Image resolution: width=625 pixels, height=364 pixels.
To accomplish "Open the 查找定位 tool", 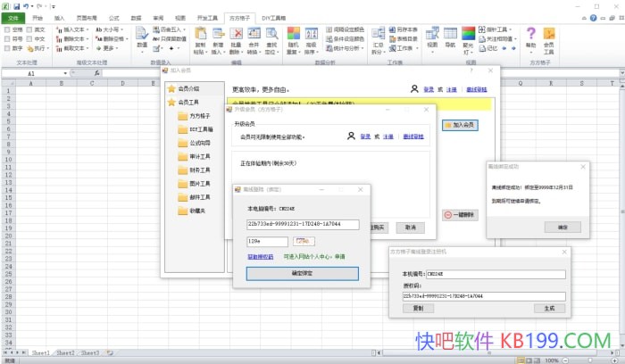I will (271, 38).
